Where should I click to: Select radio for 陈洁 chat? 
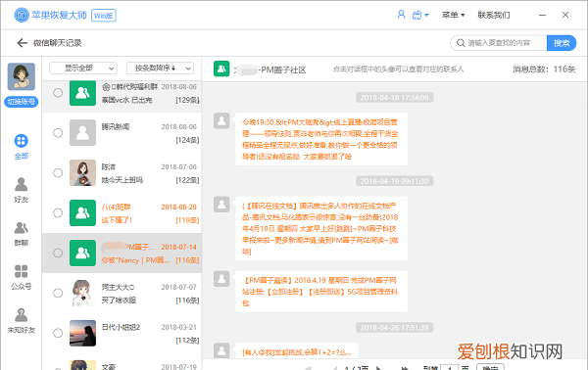coord(58,172)
